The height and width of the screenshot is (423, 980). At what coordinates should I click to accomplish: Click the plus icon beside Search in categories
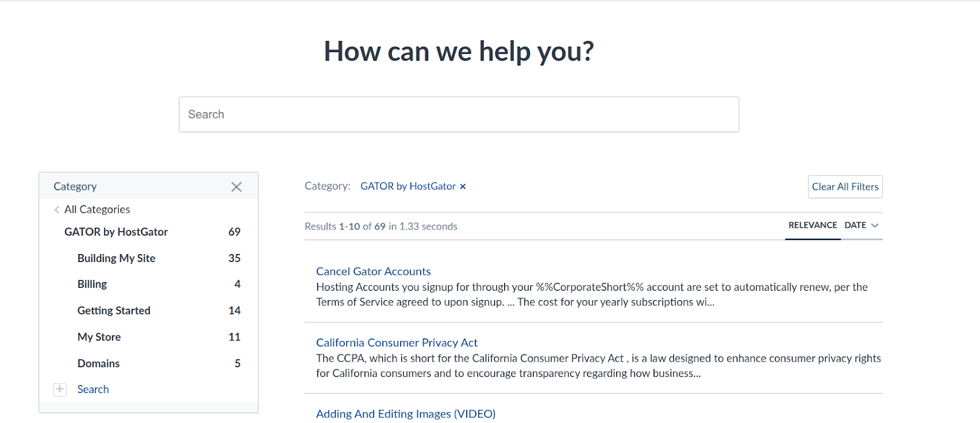(x=60, y=389)
